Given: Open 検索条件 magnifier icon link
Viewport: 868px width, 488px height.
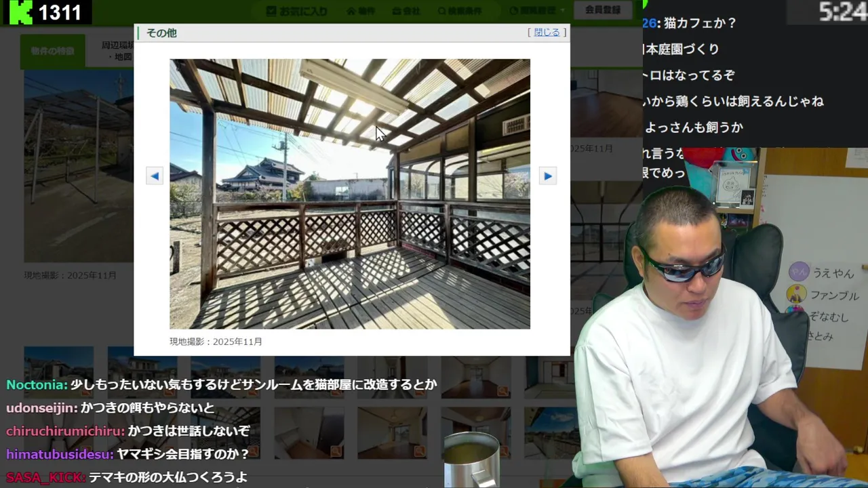Looking at the screenshot, I should [459, 11].
